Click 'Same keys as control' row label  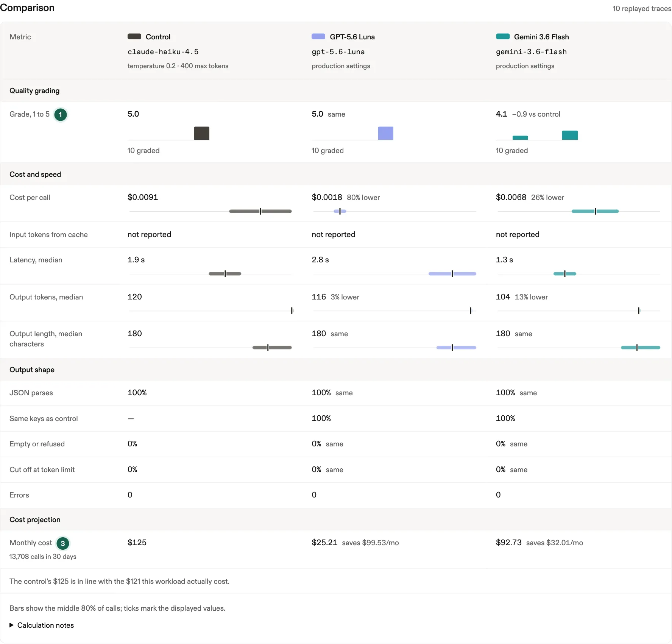pyautogui.click(x=44, y=419)
